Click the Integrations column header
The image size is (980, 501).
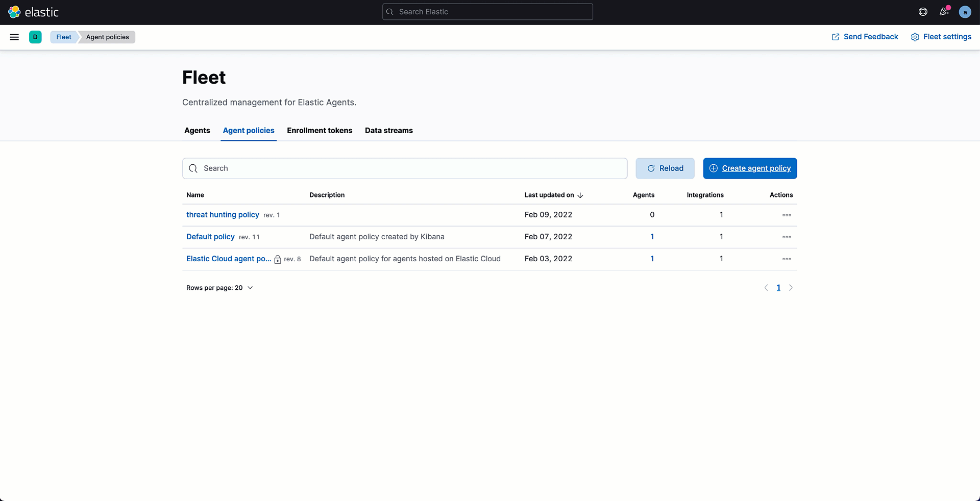705,195
